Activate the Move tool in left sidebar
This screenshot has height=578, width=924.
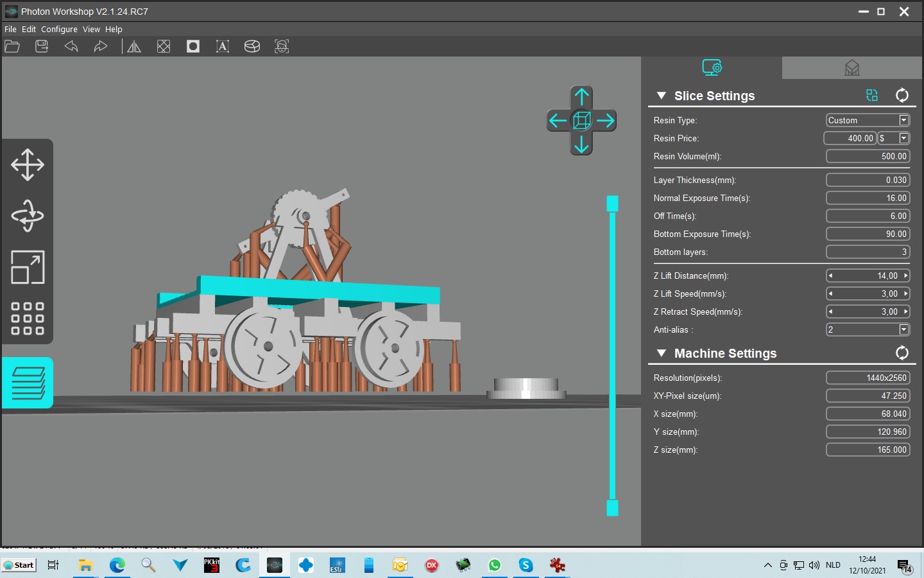[28, 164]
